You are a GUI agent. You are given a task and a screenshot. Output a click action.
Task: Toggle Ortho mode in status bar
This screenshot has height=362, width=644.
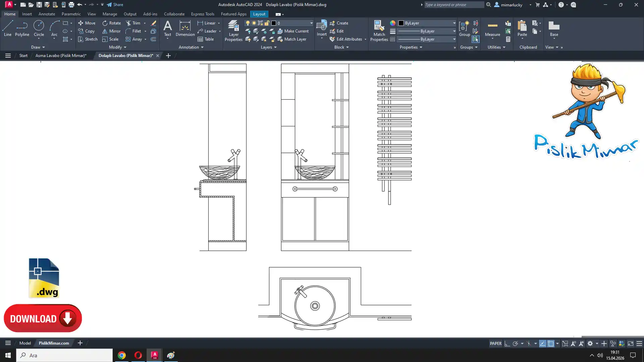point(507,344)
